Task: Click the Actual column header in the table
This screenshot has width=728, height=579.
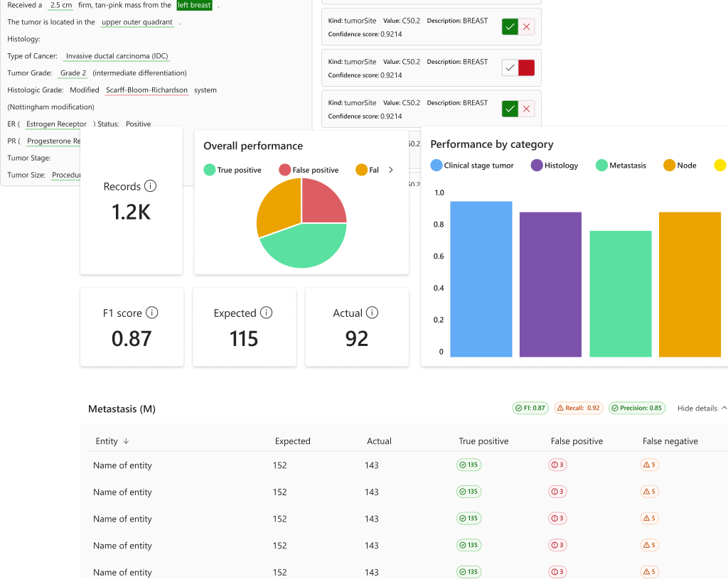Action: tap(379, 441)
